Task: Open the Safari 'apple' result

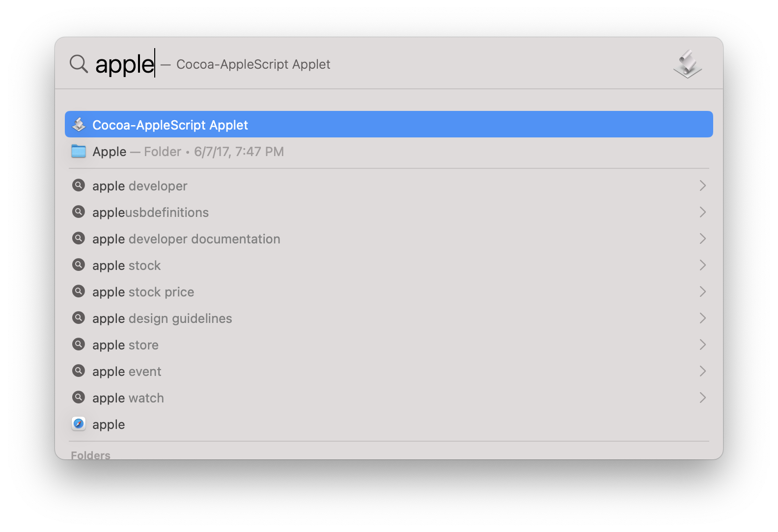Action: 389,424
